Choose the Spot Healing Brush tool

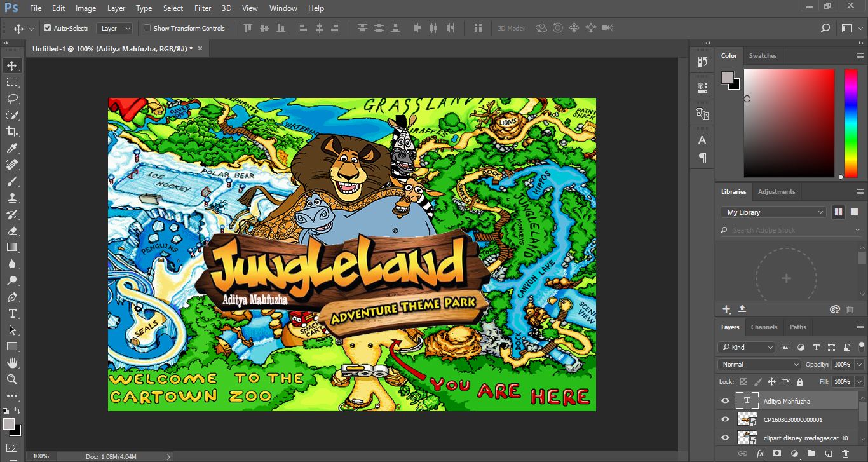coord(12,165)
